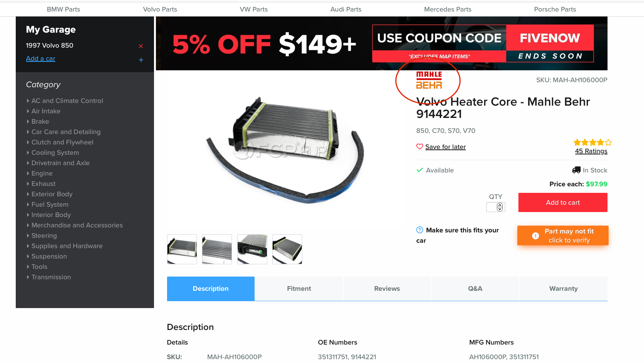Remove 1997 Volvo 850 from garage
644x363 pixels.
click(x=141, y=46)
